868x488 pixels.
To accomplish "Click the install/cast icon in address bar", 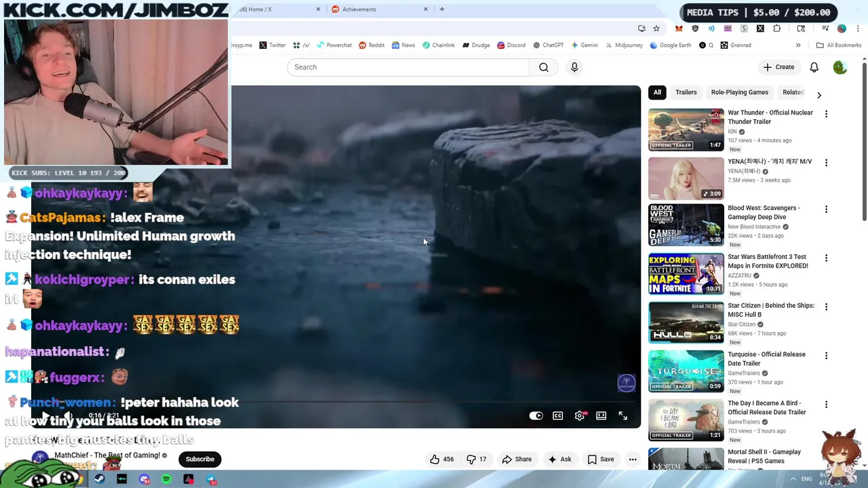I will (x=642, y=28).
